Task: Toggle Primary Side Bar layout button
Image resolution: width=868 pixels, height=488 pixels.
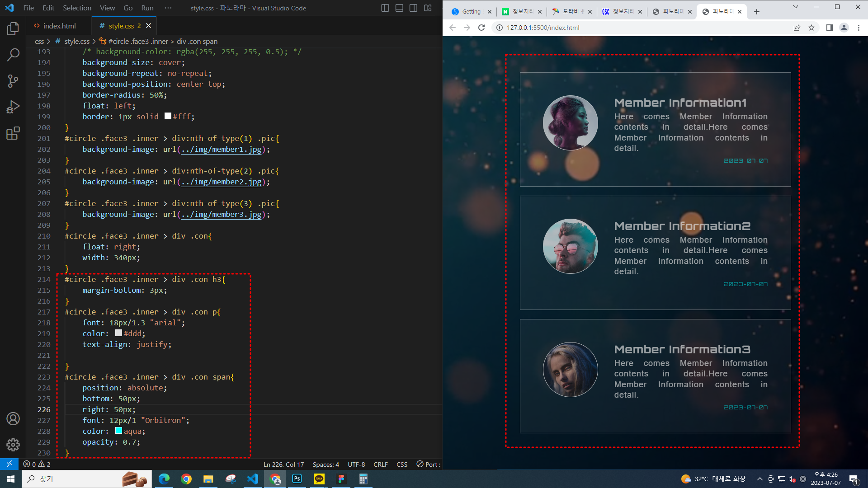Action: [x=385, y=8]
